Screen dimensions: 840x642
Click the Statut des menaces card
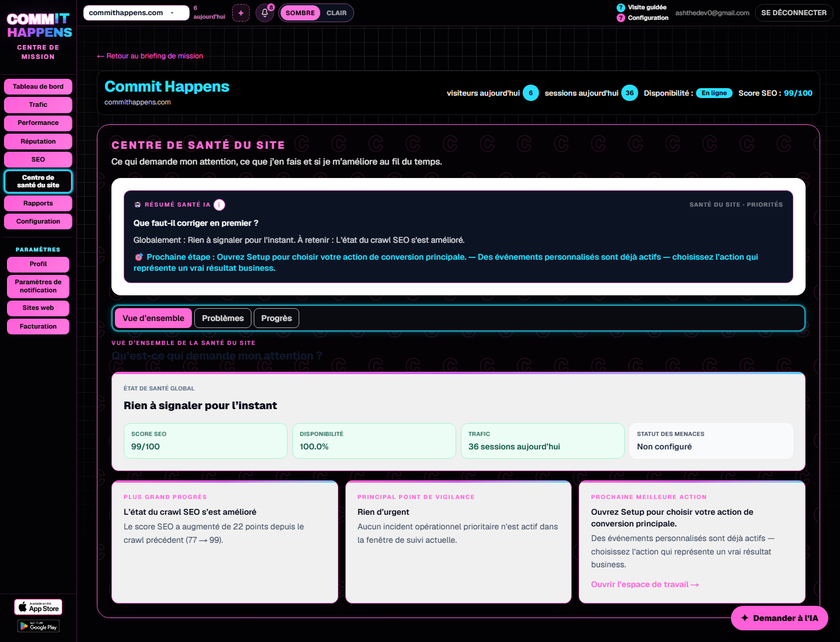pyautogui.click(x=711, y=441)
